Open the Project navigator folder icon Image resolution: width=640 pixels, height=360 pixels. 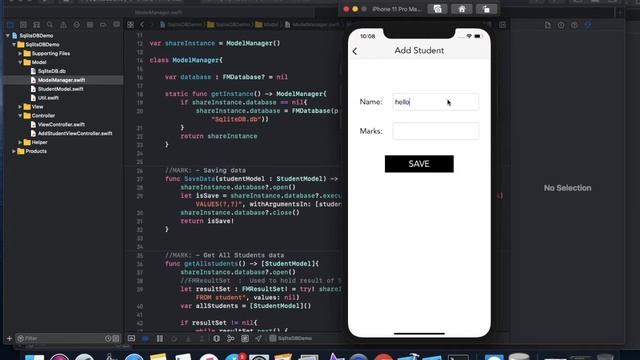[x=10, y=25]
